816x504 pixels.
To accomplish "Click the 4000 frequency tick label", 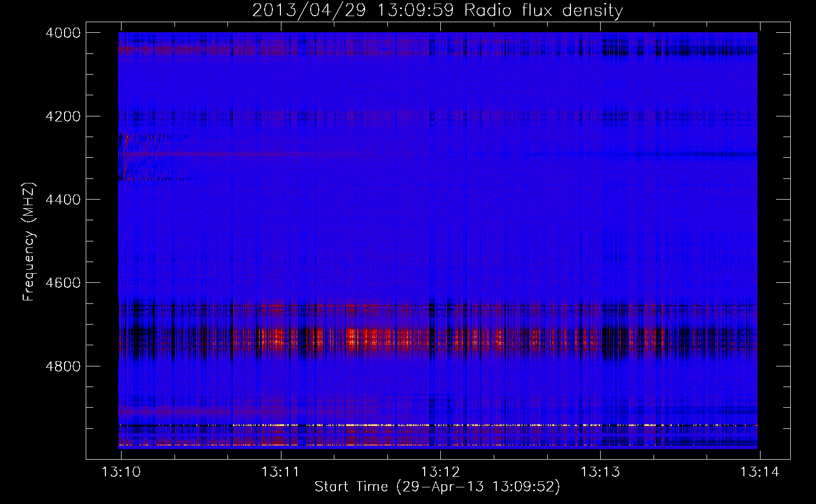I will click(63, 33).
